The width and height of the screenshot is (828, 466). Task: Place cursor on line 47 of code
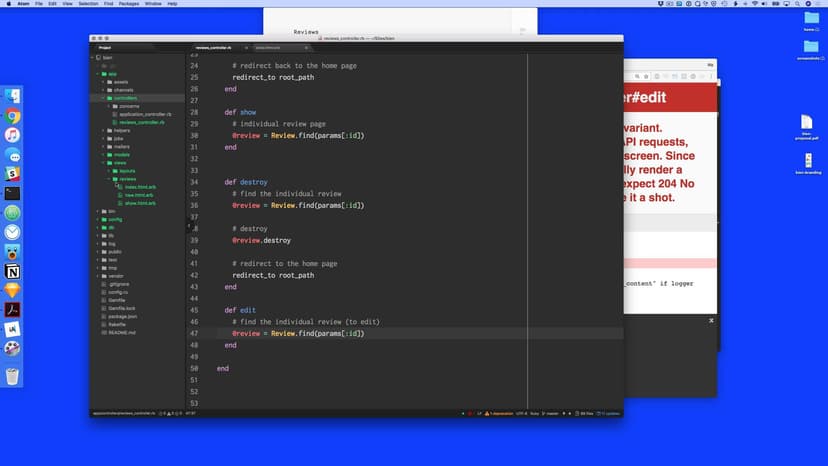(400, 333)
